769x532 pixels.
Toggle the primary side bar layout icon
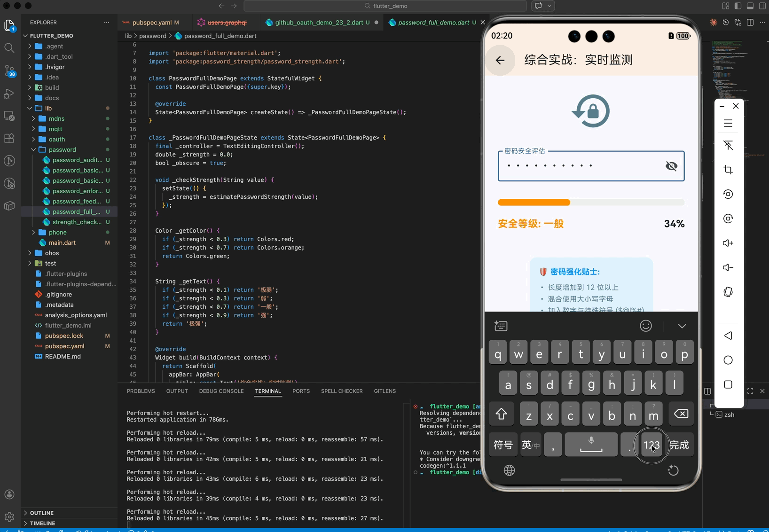pos(738,6)
